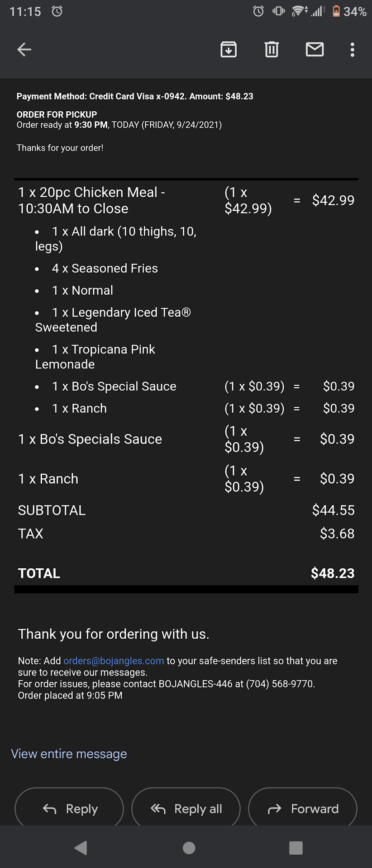Tap the 20pc Chicken Meal line item
The width and height of the screenshot is (372, 868).
[91, 200]
